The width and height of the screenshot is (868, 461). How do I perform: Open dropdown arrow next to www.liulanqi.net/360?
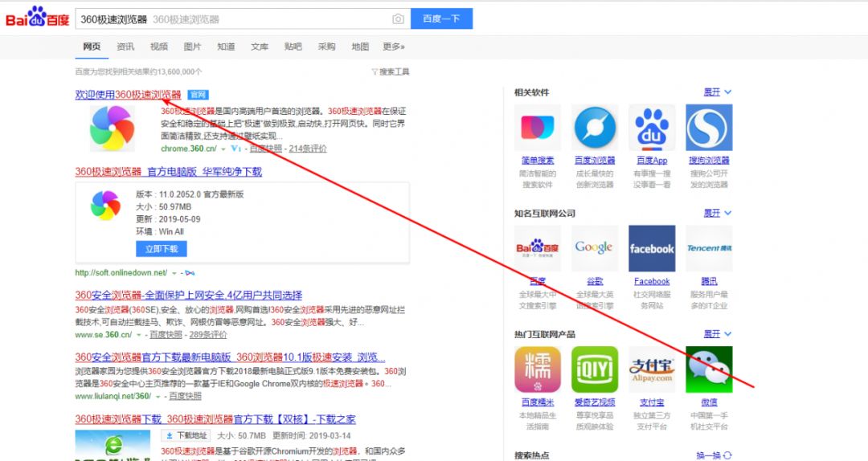click(x=158, y=397)
